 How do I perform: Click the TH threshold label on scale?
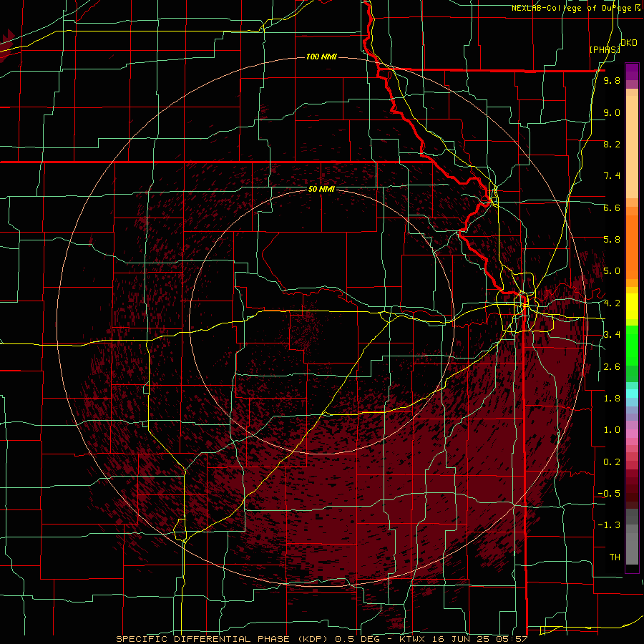[x=615, y=557]
